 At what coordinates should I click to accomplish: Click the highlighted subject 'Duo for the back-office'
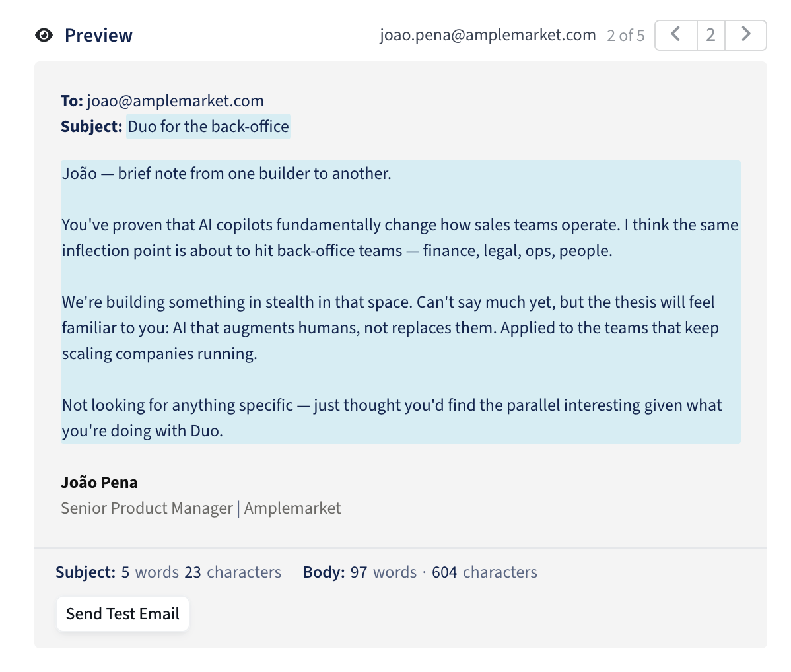click(209, 126)
